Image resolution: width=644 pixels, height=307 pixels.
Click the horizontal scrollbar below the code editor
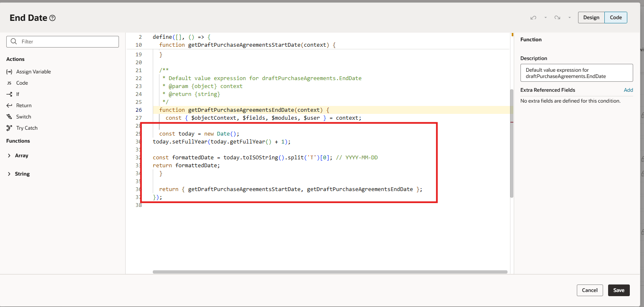coord(330,272)
